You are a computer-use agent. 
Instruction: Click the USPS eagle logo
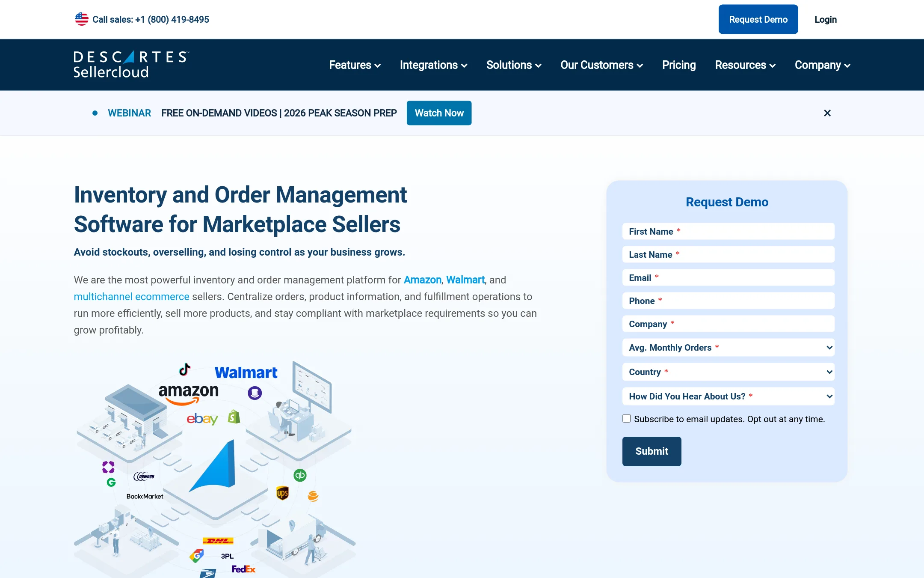[208, 574]
